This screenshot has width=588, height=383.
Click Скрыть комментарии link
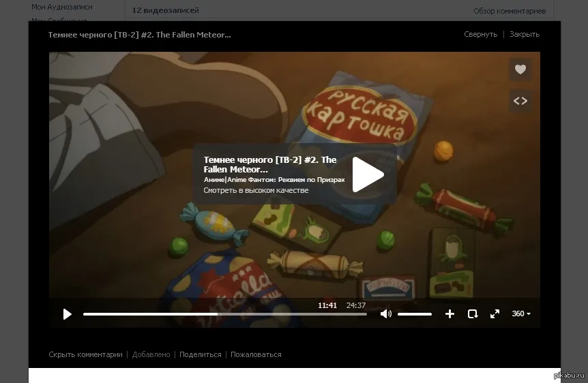point(85,354)
